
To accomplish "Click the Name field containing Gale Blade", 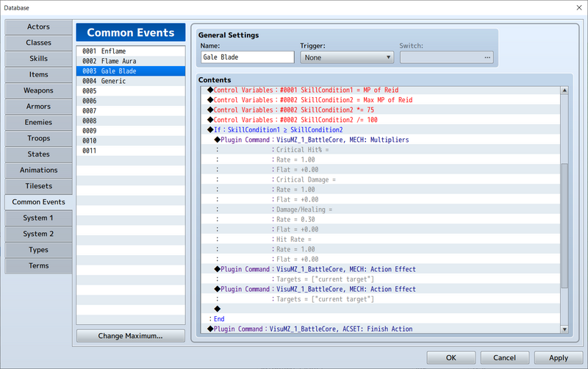I will [247, 57].
